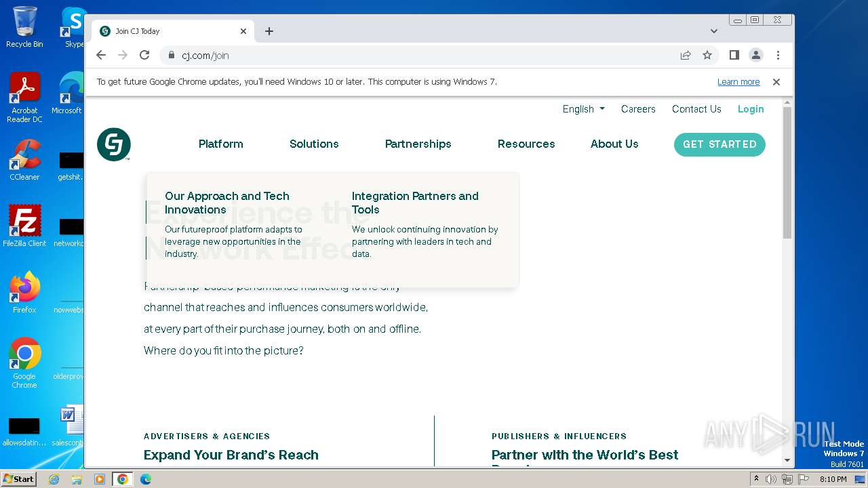This screenshot has width=868, height=488.
Task: Open the Chrome three-dot menu
Action: [x=778, y=55]
